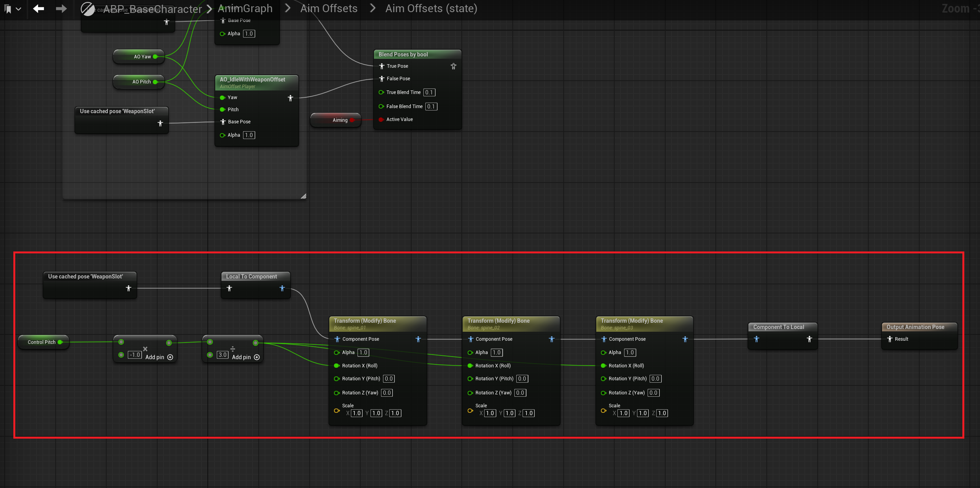The image size is (980, 488).
Task: Click the forward navigation arrow
Action: [61, 9]
